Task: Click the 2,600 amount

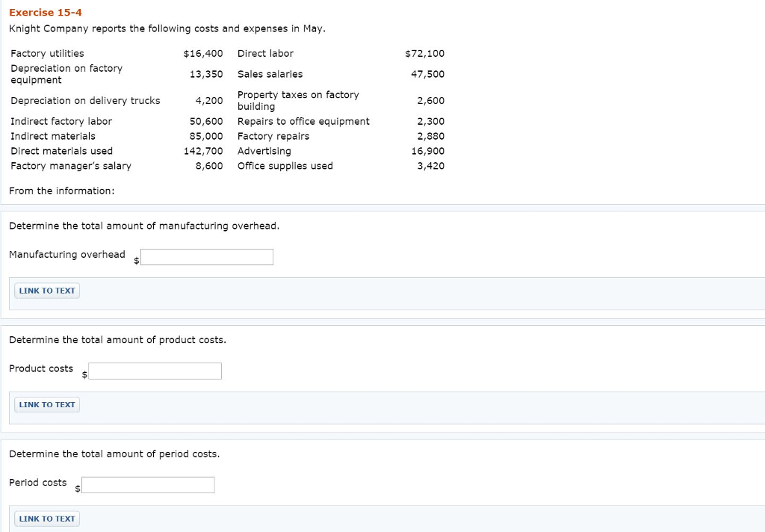Action: 431,101
